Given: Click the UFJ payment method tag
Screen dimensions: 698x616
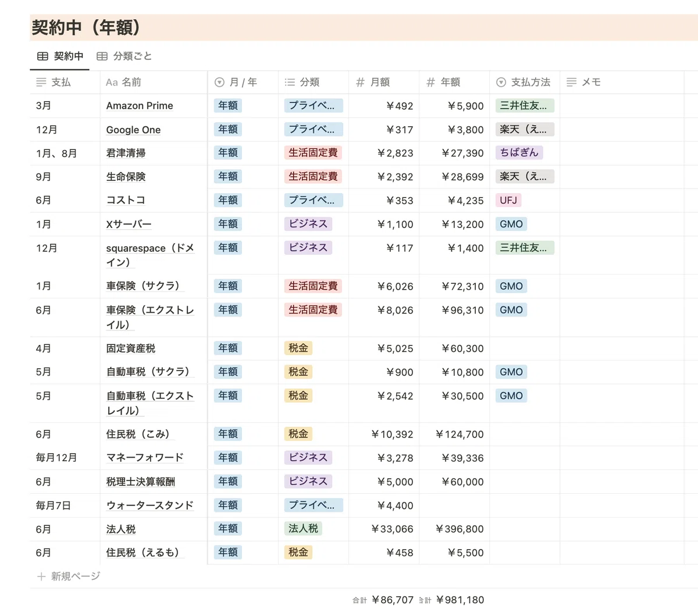Looking at the screenshot, I should pos(508,200).
